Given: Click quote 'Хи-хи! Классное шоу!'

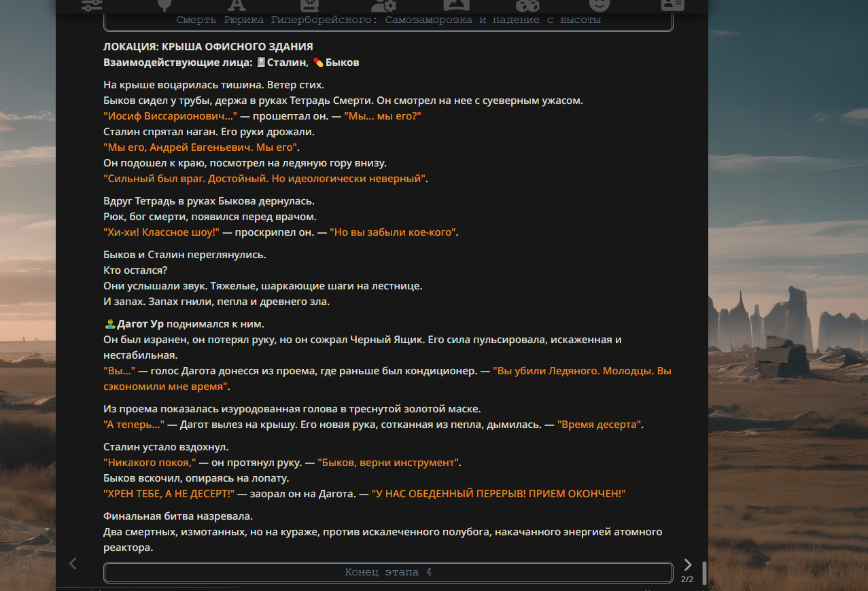Looking at the screenshot, I should pos(162,232).
